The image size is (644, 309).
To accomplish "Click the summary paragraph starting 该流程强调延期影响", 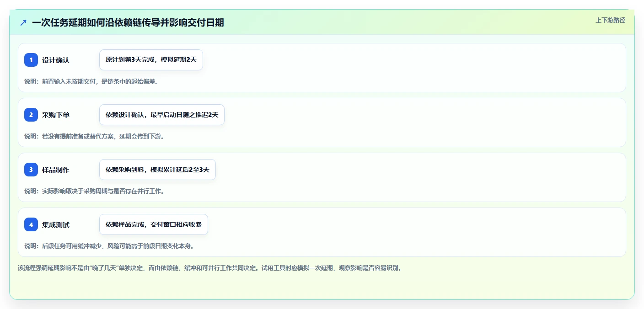I will (x=209, y=268).
